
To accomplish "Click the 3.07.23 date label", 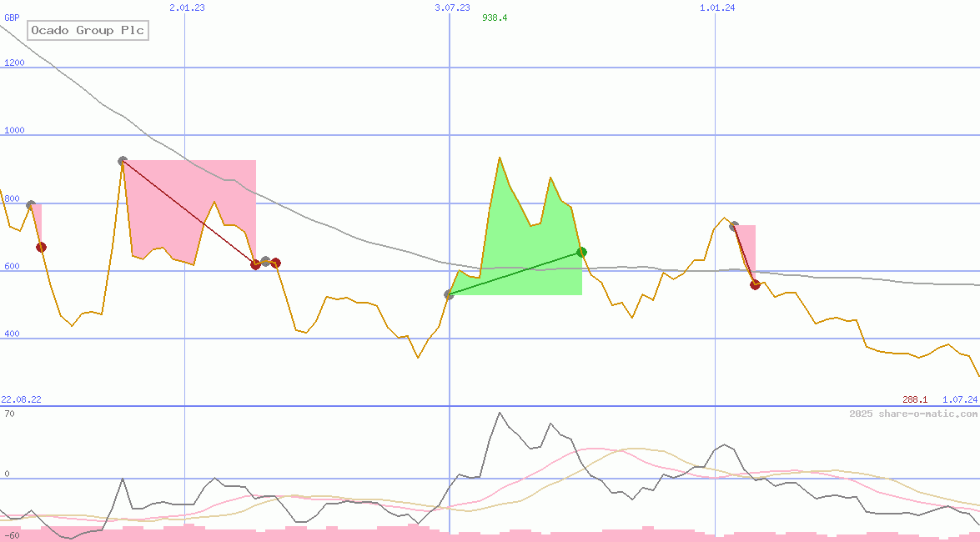I will pos(453,8).
